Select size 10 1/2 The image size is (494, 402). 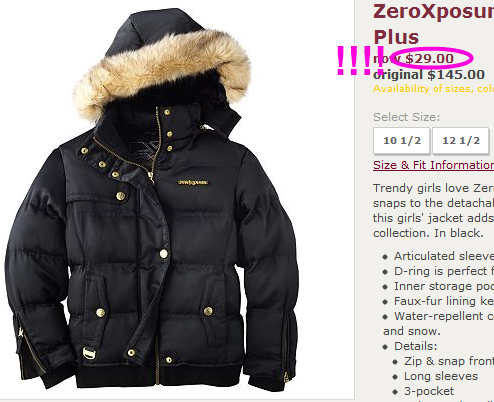pos(402,141)
